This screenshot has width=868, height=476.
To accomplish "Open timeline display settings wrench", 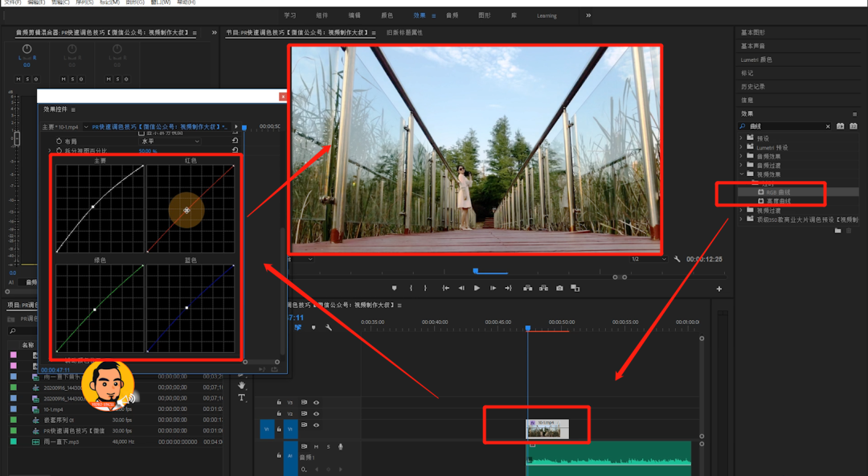I will point(328,327).
